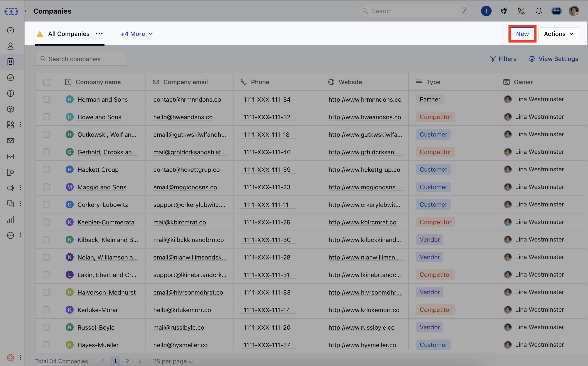This screenshot has width=588, height=366.
Task: Focus the global Search field in top bar
Action: [x=415, y=11]
